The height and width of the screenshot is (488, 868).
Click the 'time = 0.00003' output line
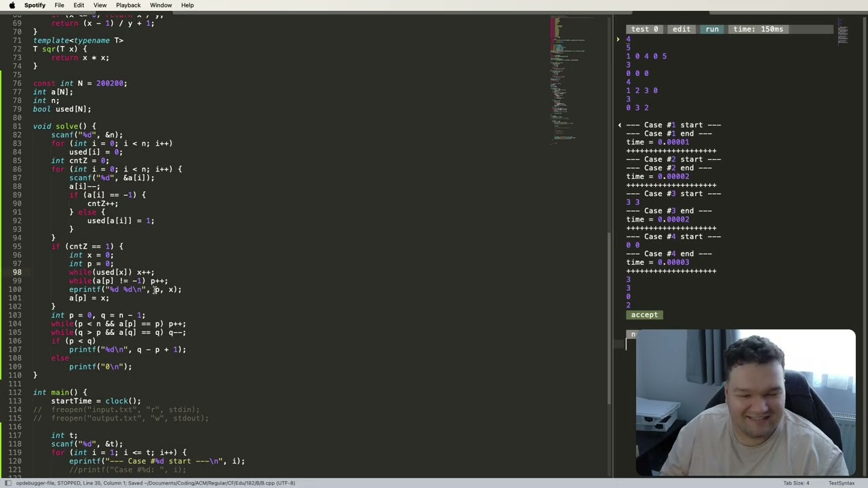(658, 262)
